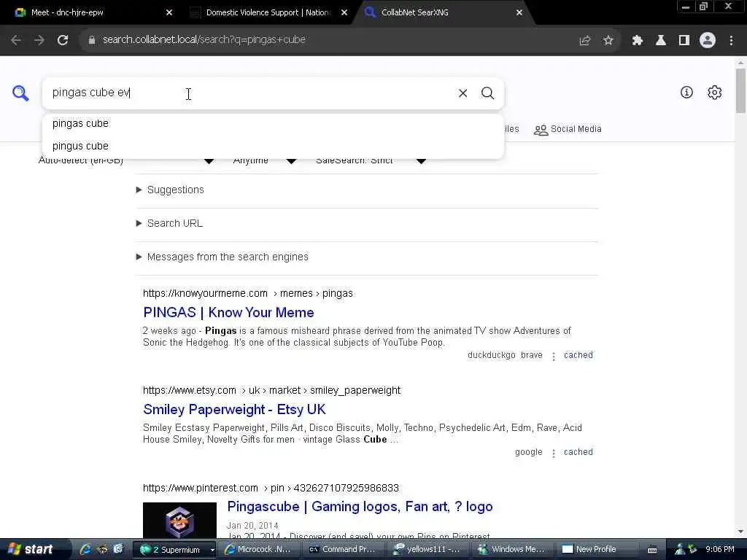Clear the search query with the X icon
747x560 pixels.
pyautogui.click(x=462, y=93)
